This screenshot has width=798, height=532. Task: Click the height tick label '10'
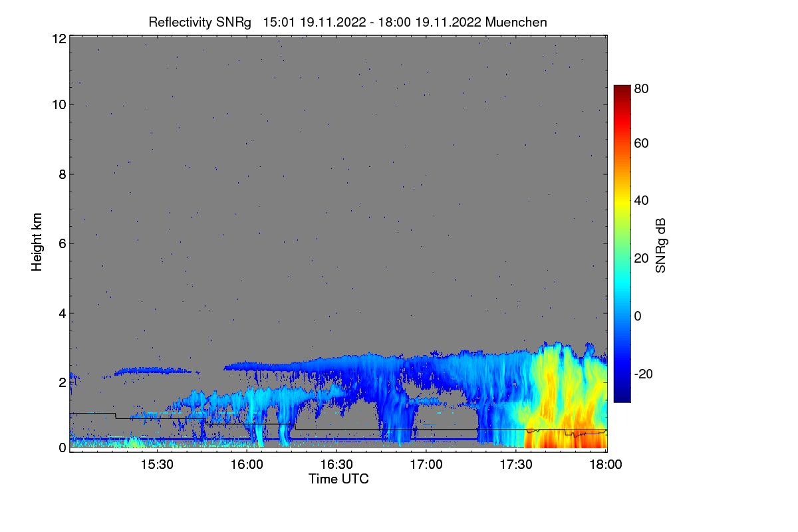point(59,104)
